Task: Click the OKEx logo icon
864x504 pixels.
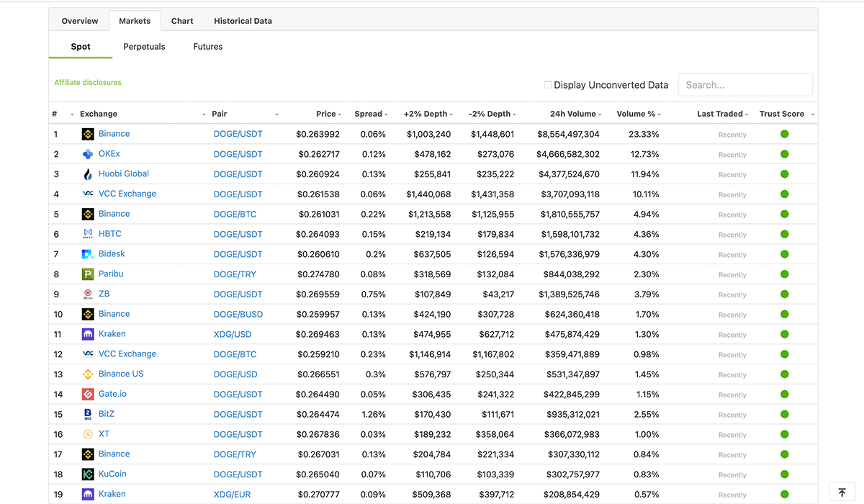Action: (88, 154)
